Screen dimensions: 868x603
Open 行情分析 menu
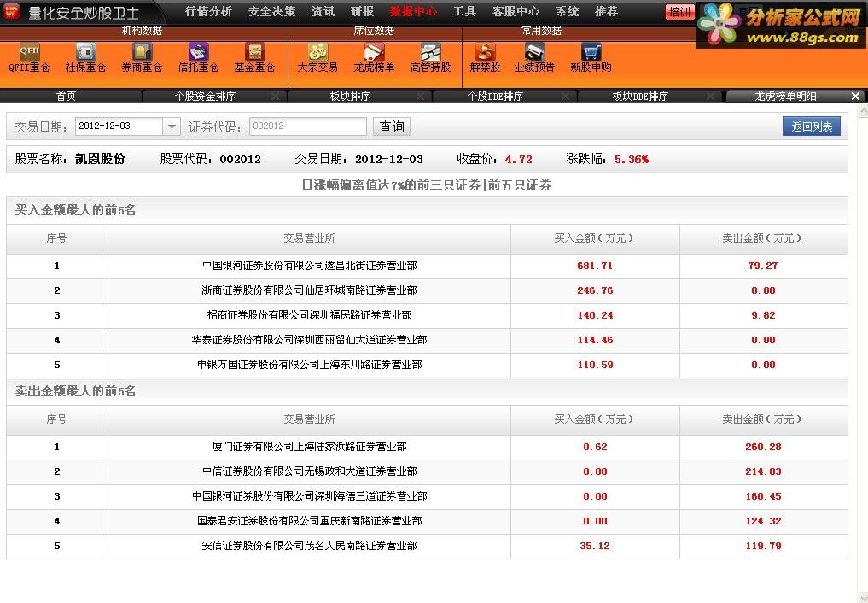pyautogui.click(x=208, y=11)
